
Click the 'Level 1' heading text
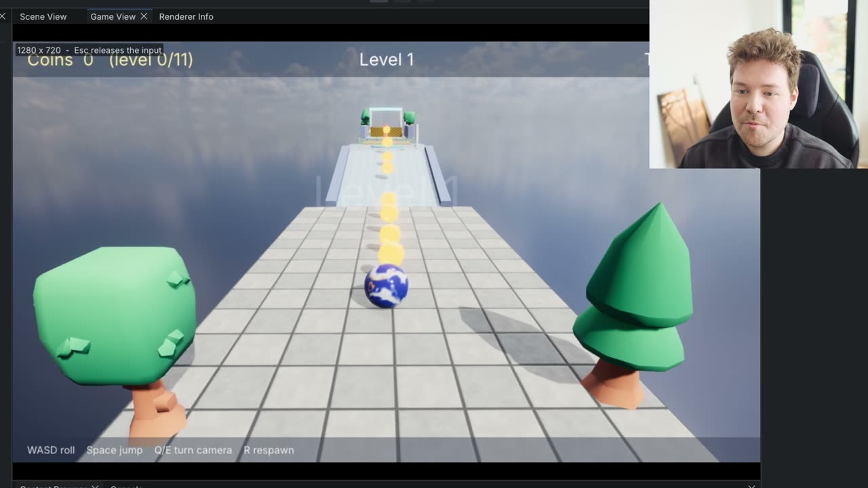(387, 60)
